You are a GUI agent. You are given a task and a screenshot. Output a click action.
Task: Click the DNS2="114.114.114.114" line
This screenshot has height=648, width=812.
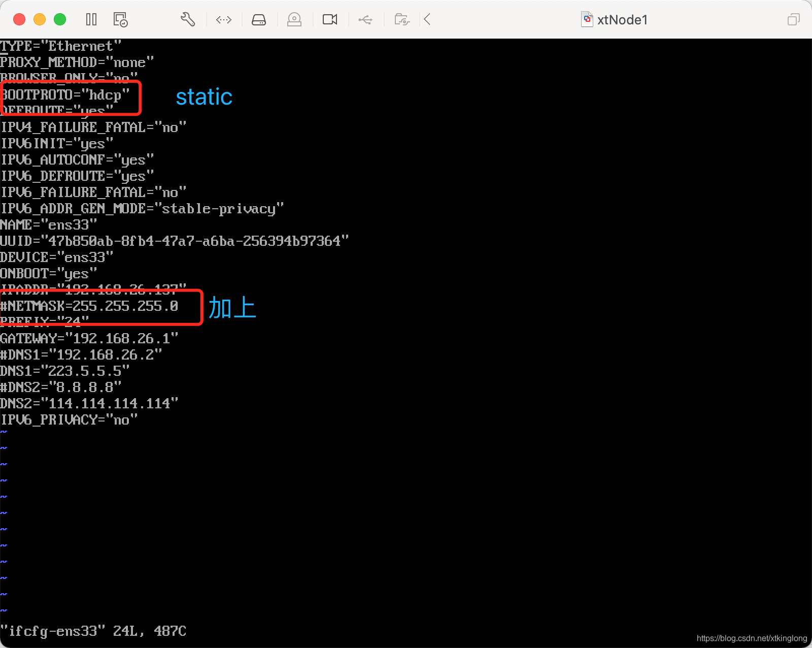(89, 404)
